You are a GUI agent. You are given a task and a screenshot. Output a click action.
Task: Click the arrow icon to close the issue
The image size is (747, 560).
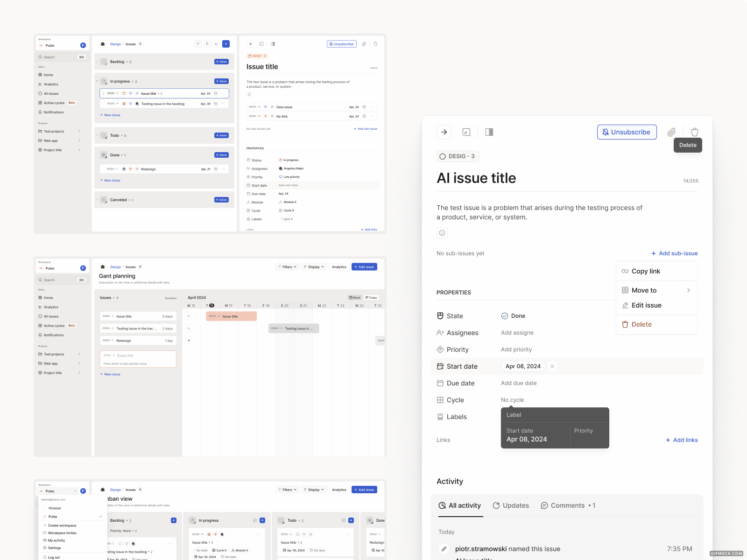(x=444, y=132)
